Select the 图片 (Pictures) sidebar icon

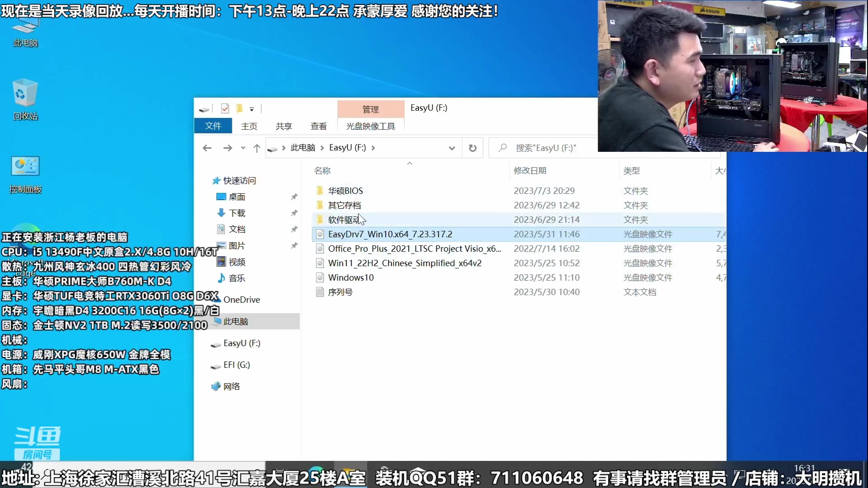coord(236,245)
